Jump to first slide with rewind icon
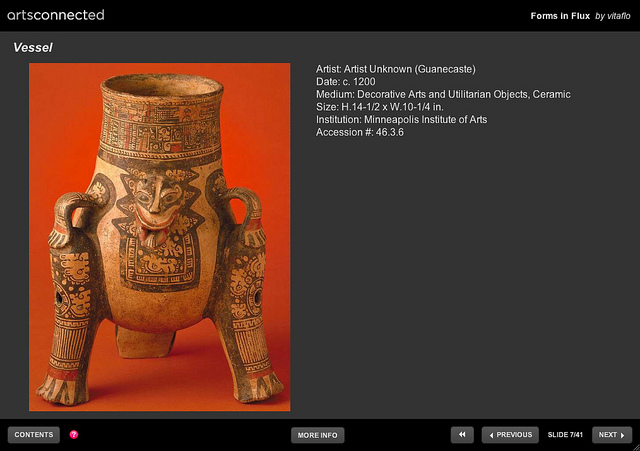 tap(462, 435)
